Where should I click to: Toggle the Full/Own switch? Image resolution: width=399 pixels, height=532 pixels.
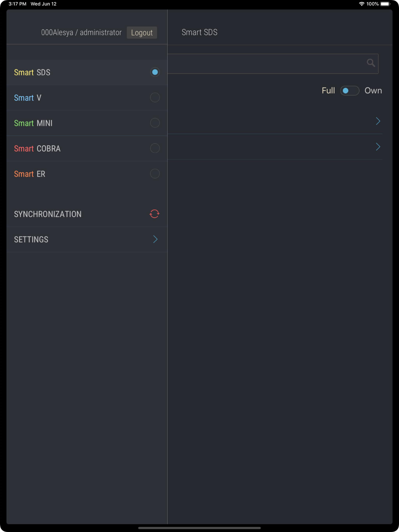coord(350,91)
